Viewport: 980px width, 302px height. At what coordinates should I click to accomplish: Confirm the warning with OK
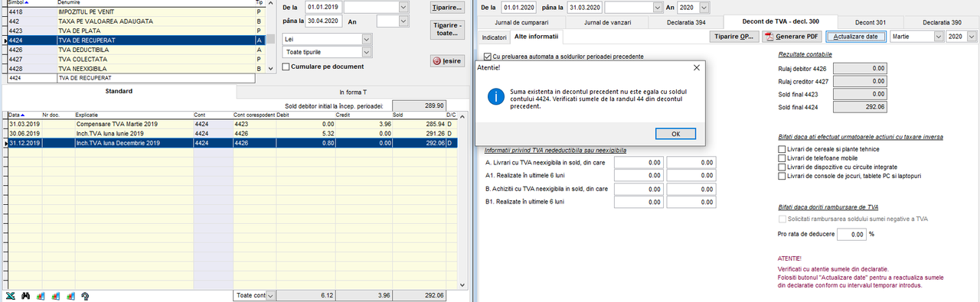pyautogui.click(x=675, y=133)
